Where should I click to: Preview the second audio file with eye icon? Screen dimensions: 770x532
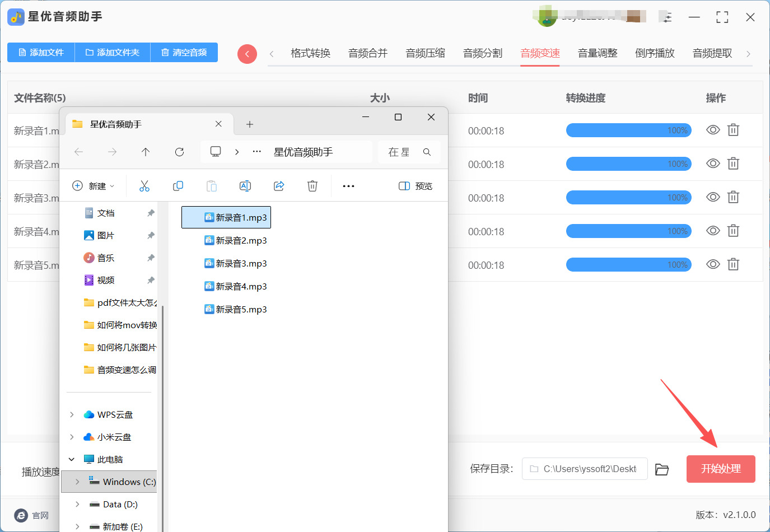click(713, 164)
